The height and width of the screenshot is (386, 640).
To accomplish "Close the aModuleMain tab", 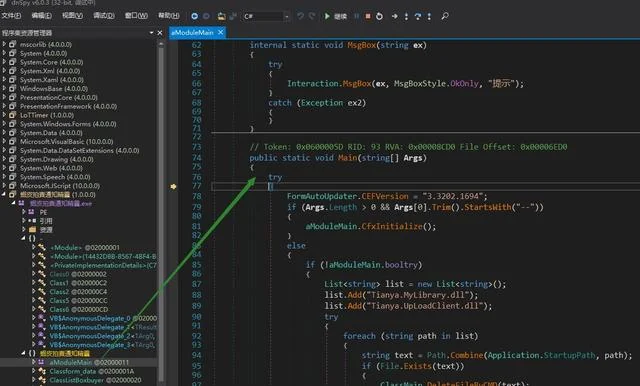I will pos(220,32).
